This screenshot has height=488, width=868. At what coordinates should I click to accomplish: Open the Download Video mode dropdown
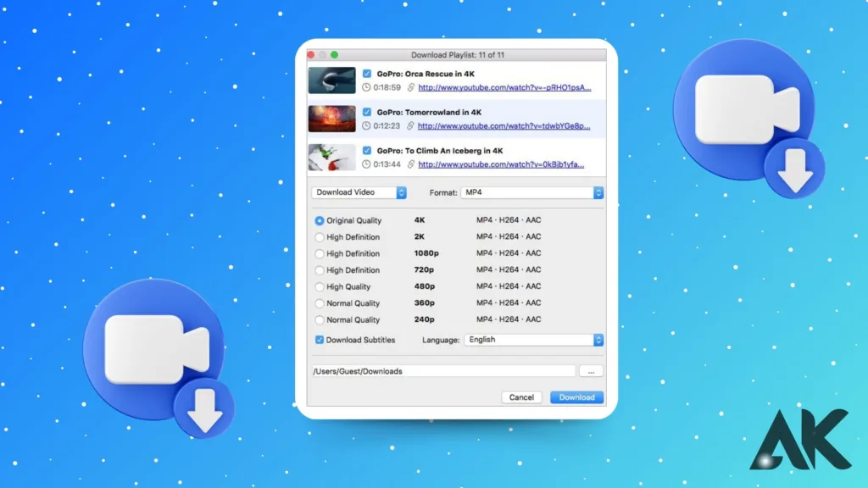pos(359,192)
